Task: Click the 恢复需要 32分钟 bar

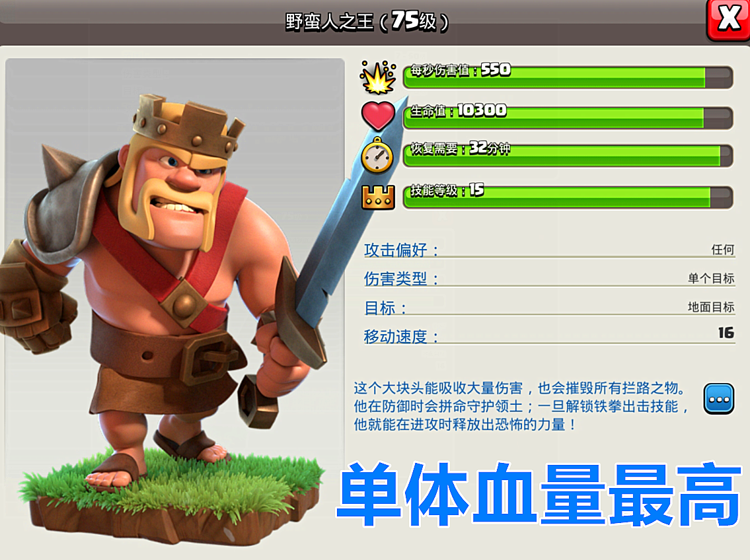Action: click(568, 155)
